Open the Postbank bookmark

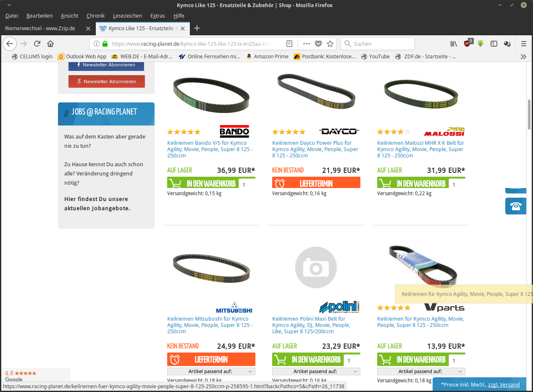(x=325, y=56)
